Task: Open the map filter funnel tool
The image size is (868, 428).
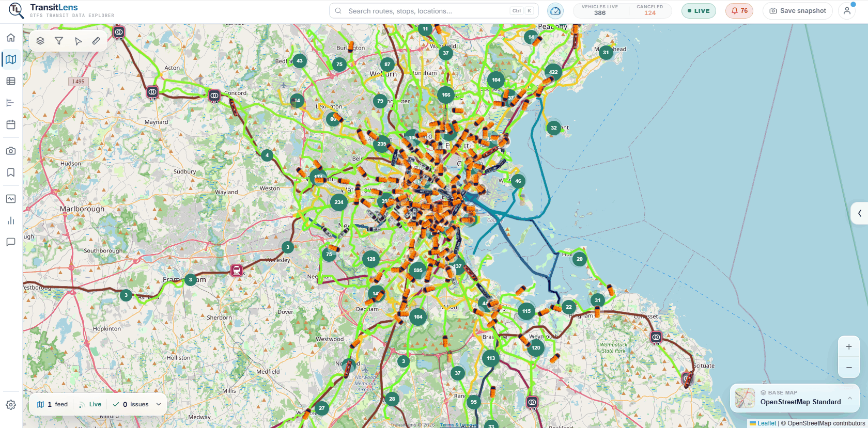Action: coord(59,41)
